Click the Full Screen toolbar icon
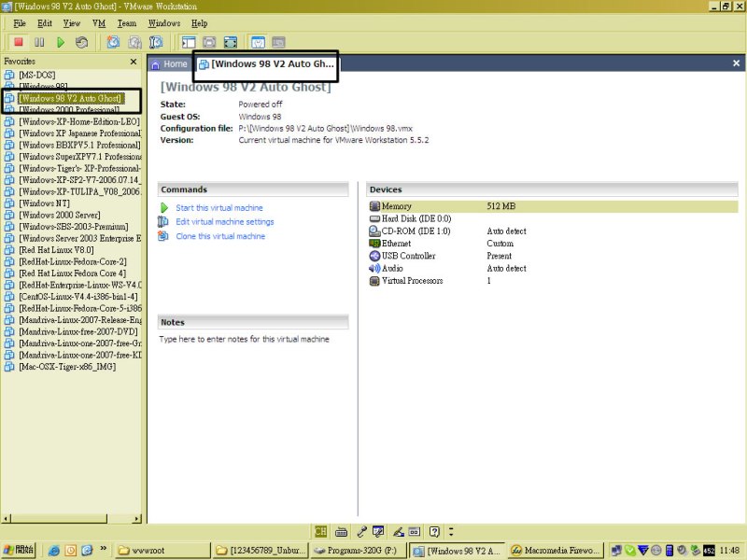 230,42
